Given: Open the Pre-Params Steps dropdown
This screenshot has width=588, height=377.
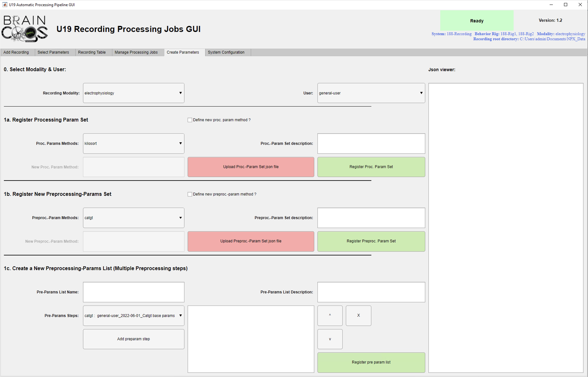Looking at the screenshot, I should (x=134, y=316).
